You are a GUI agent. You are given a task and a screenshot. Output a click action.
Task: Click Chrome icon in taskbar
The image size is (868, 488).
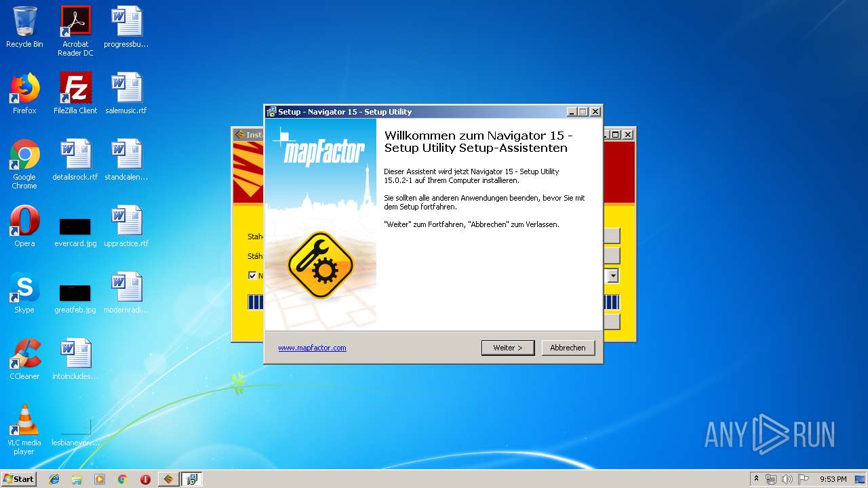(x=122, y=479)
